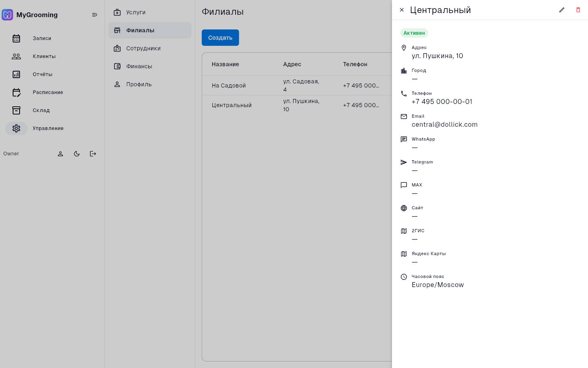Go to Сотрудники section

[x=150, y=48]
